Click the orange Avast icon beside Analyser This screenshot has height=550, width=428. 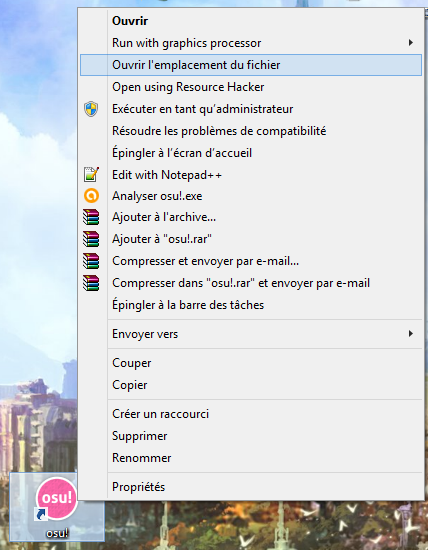pyautogui.click(x=91, y=196)
